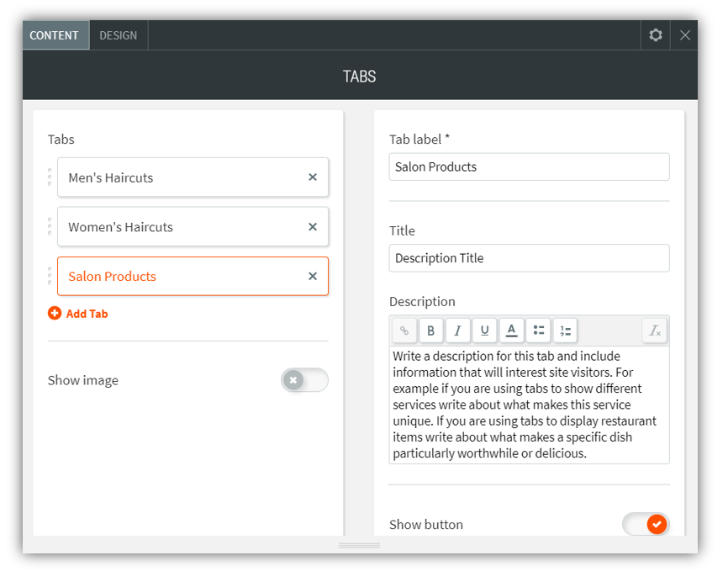Toggle bold formatting in Description editor

coord(430,331)
